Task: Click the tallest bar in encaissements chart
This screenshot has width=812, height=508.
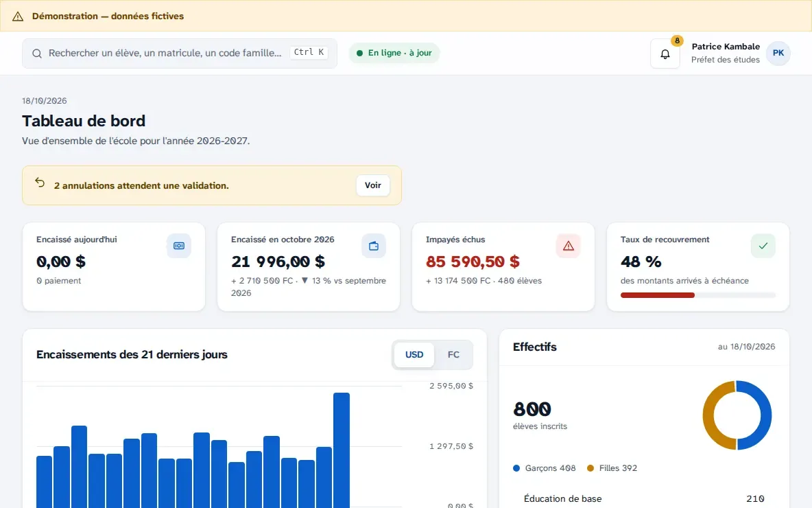Action: tap(342, 450)
